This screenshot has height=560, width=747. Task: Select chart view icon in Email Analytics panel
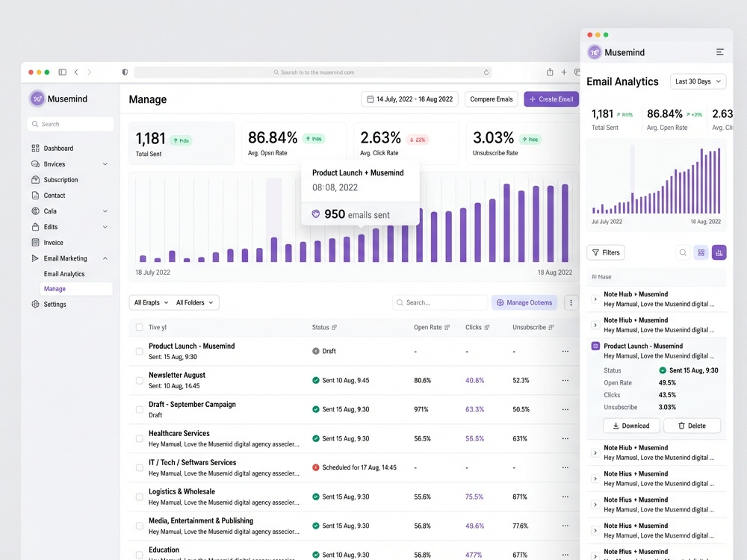(x=719, y=252)
